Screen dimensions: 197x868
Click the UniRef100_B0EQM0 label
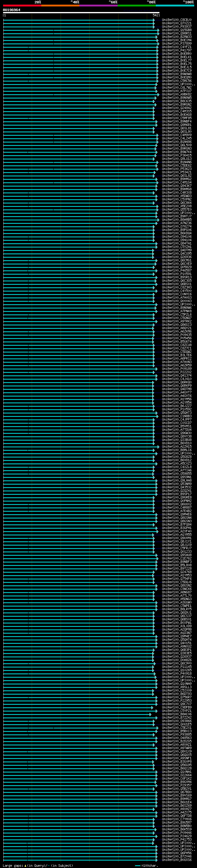(177, 78)
